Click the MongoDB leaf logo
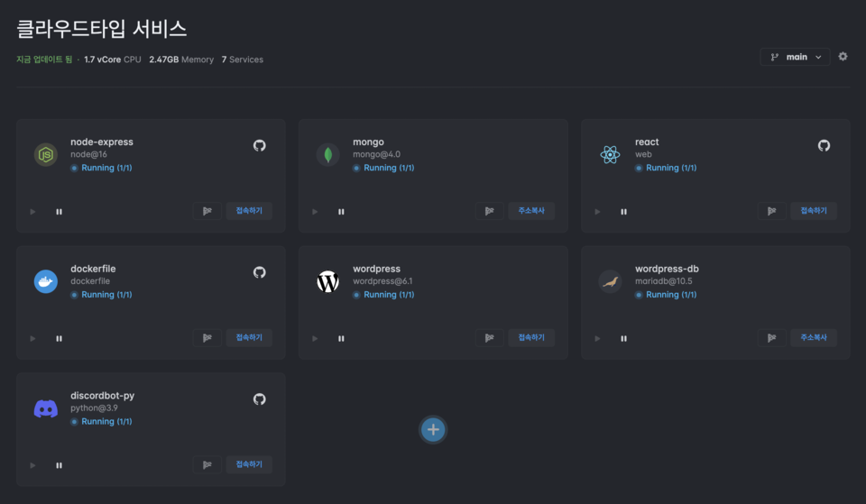866x504 pixels. tap(327, 155)
